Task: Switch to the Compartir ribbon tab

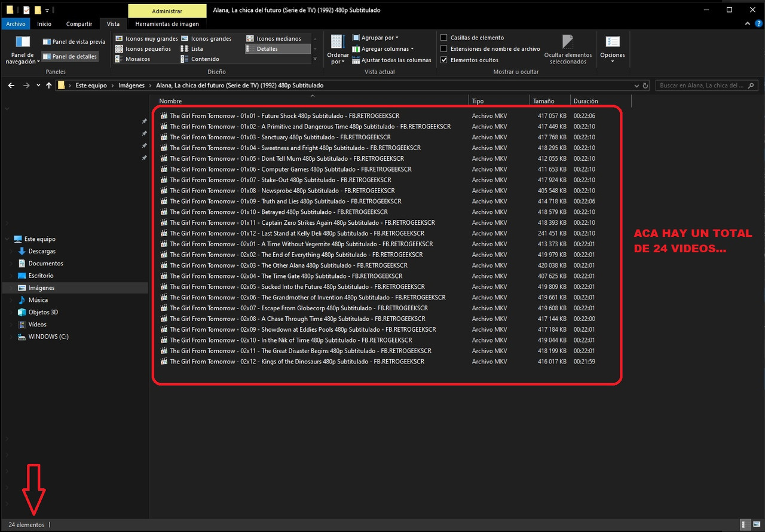Action: (79, 24)
